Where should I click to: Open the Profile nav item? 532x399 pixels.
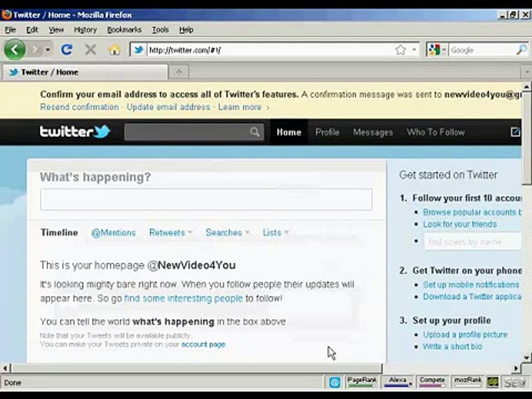point(327,132)
